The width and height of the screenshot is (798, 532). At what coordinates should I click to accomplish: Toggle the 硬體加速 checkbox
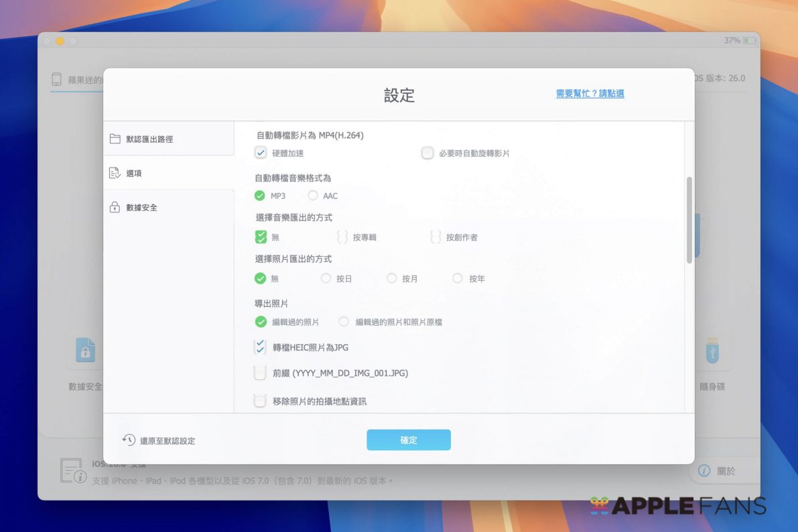click(x=261, y=153)
